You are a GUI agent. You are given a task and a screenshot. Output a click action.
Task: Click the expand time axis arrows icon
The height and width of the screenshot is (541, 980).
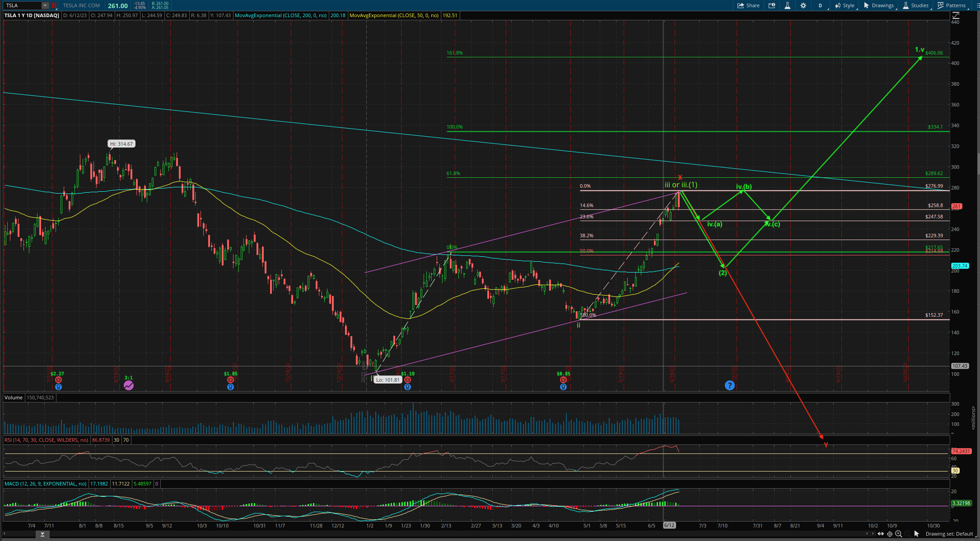pos(881,534)
